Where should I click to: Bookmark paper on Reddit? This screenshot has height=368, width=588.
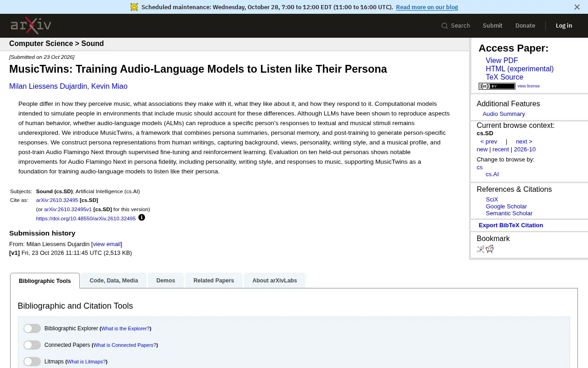[490, 249]
